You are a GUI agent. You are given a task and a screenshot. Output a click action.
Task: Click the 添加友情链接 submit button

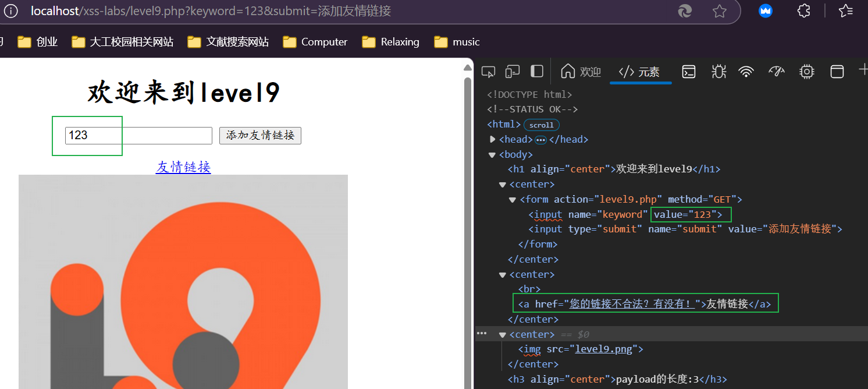coord(260,135)
